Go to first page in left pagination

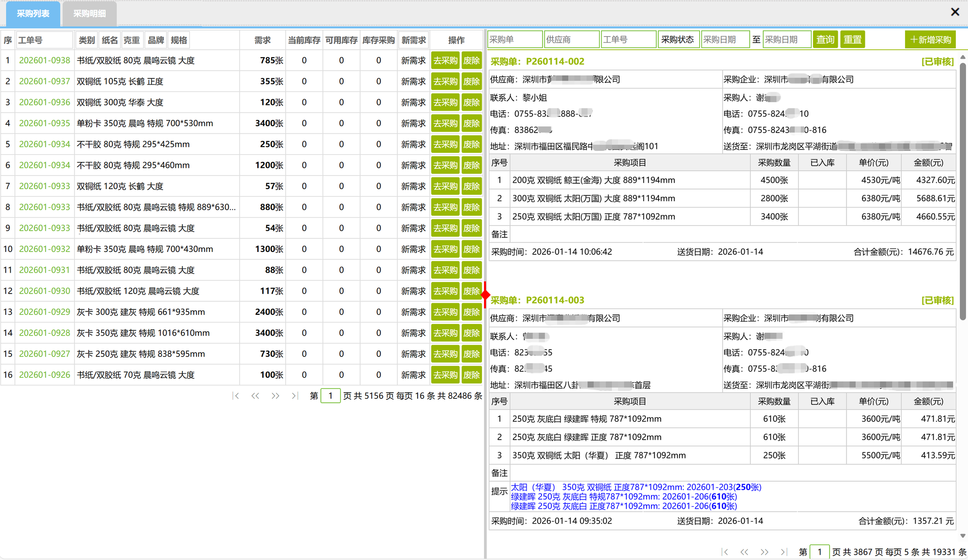click(x=236, y=396)
